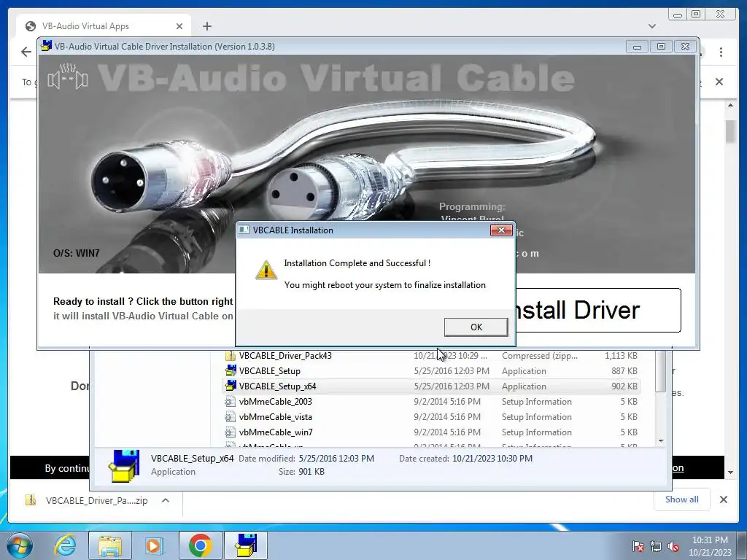Maximize the VB-Audio installer window
Image resolution: width=747 pixels, height=560 pixels.
[661, 46]
